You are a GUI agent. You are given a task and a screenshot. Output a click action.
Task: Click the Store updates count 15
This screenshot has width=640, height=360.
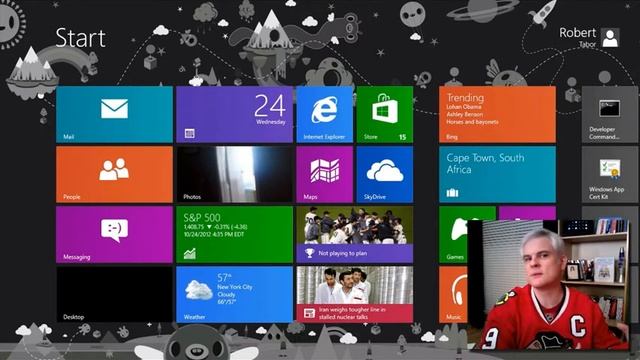402,137
